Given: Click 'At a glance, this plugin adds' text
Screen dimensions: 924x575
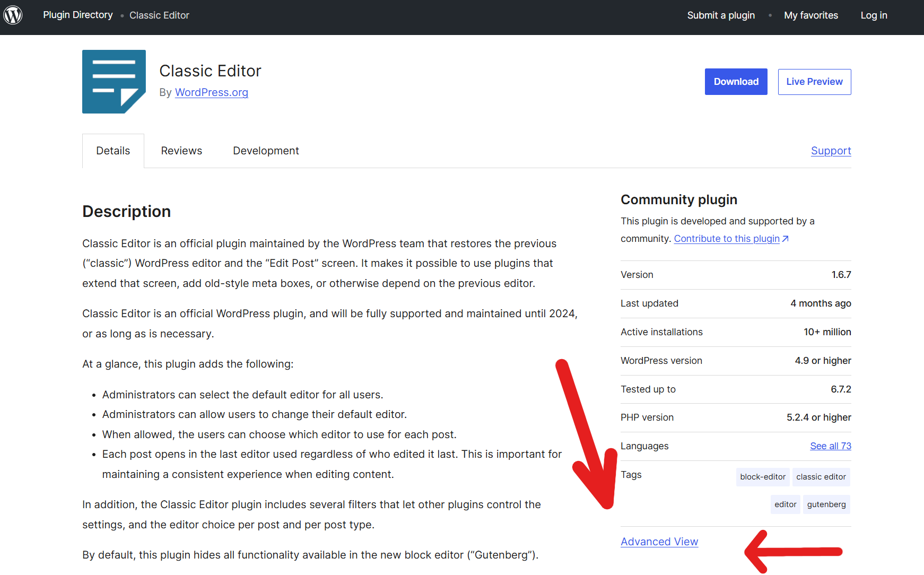Looking at the screenshot, I should coord(188,364).
